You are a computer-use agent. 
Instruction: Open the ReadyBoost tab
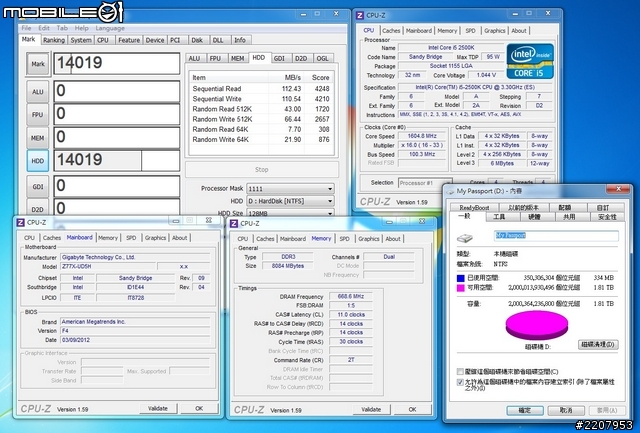[x=474, y=207]
